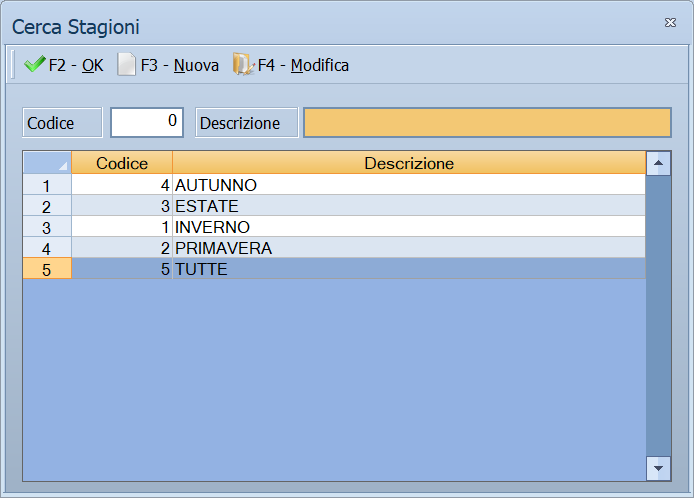Screen dimensions: 694x498
Task: Click code cell 4 of AUTUNNO
Action: point(122,185)
